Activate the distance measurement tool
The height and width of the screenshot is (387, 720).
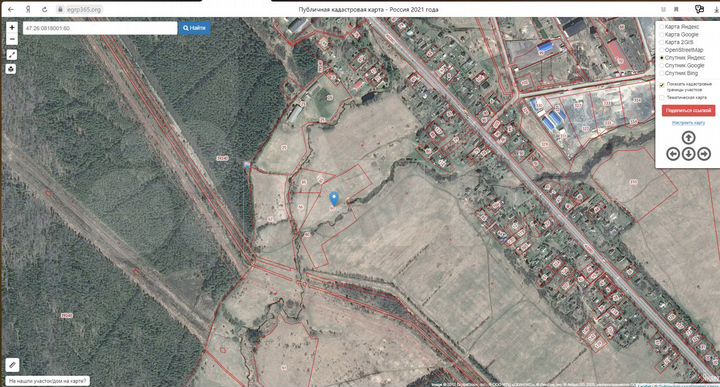click(x=12, y=55)
